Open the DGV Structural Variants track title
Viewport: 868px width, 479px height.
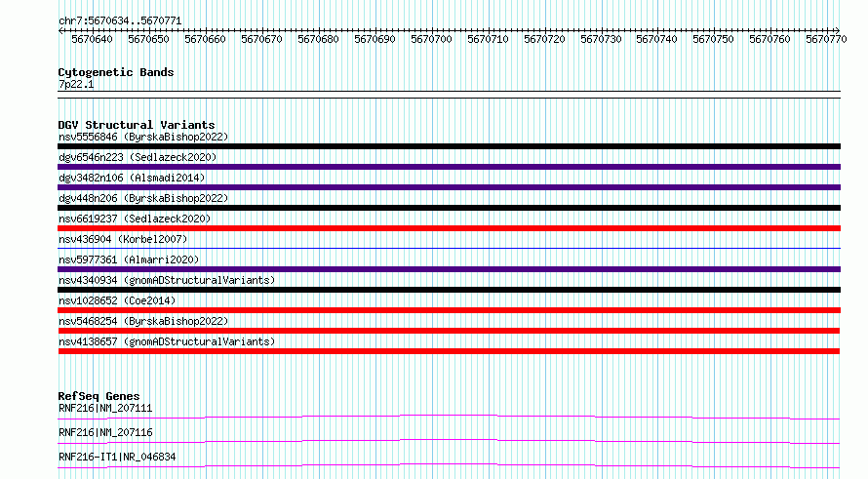click(137, 125)
